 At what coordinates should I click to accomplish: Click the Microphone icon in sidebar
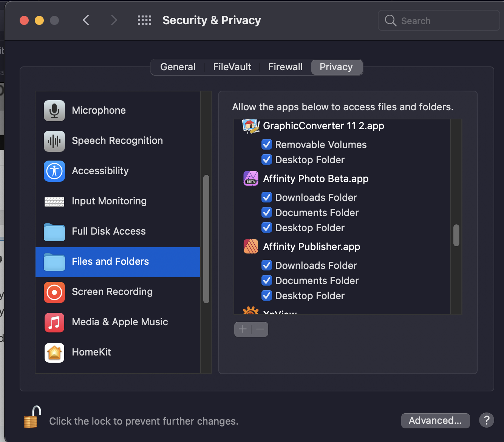point(54,110)
